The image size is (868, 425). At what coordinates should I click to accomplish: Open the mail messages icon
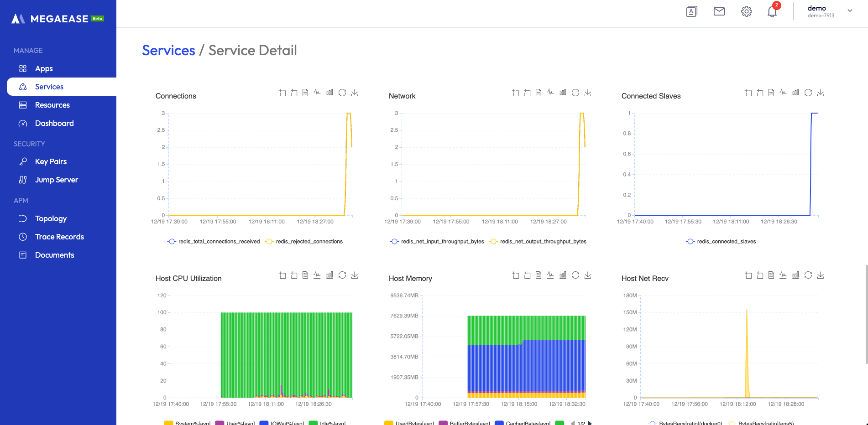(x=719, y=11)
